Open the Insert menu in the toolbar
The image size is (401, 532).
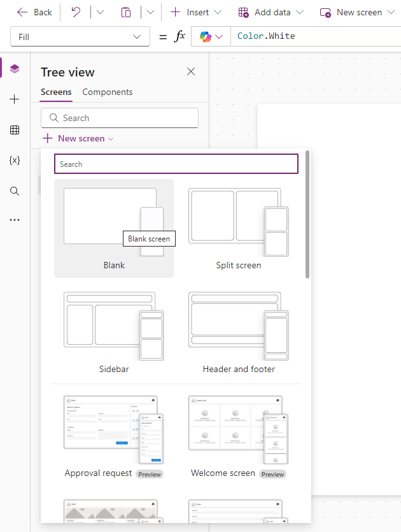pyautogui.click(x=196, y=13)
